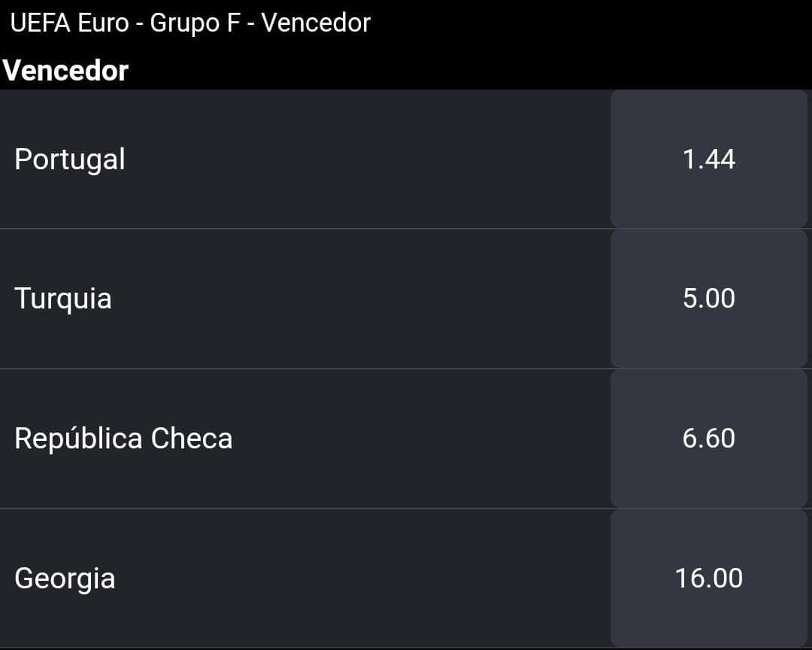This screenshot has height=650, width=812.
Task: Click the Portugal team name
Action: 70,159
